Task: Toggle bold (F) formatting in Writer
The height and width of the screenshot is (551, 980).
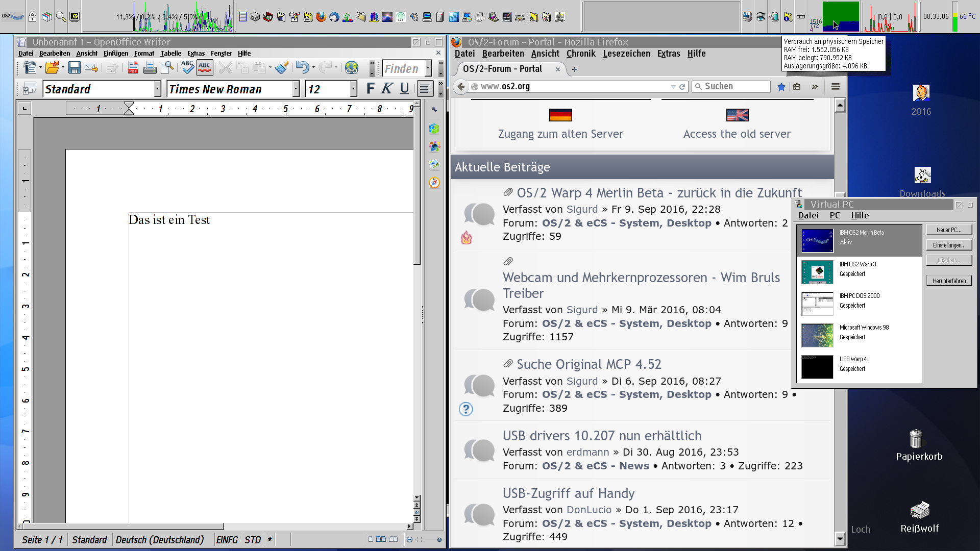Action: 371,89
